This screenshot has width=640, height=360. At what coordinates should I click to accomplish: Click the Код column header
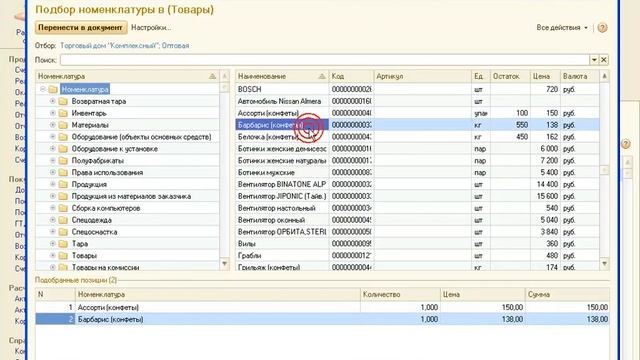(351, 76)
